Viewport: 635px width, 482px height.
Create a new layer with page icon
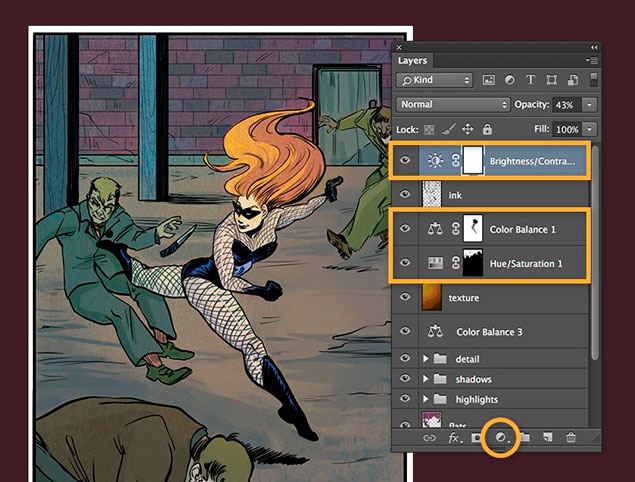coord(547,437)
